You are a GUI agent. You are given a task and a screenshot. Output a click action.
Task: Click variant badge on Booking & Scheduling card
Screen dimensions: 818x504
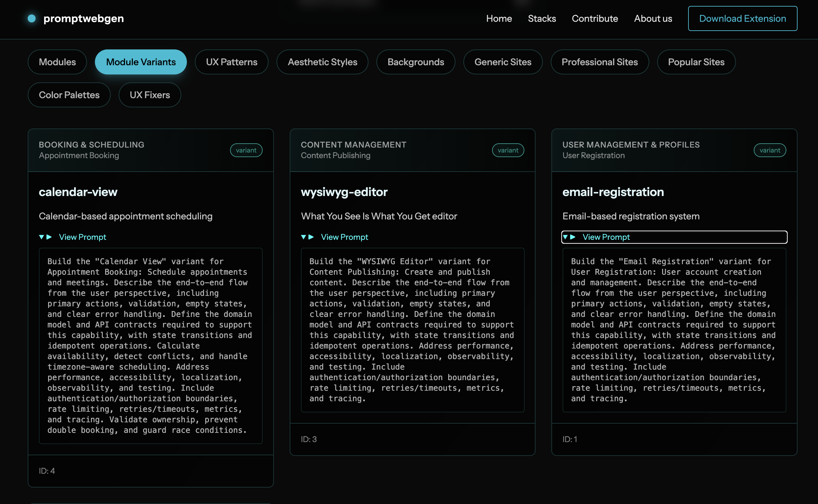click(x=246, y=150)
